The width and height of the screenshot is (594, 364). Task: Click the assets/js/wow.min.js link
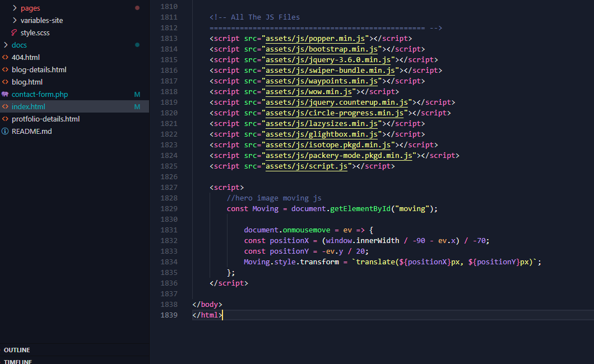(309, 91)
